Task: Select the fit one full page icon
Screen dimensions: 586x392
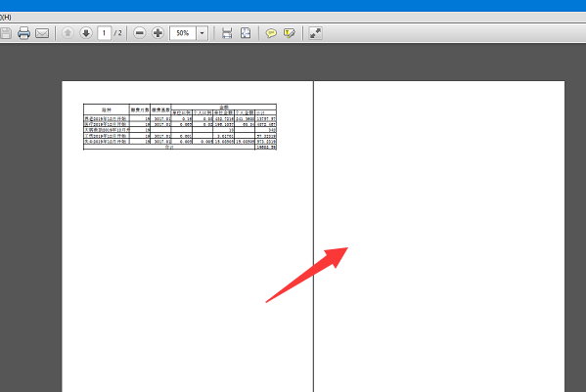Action: click(x=246, y=33)
